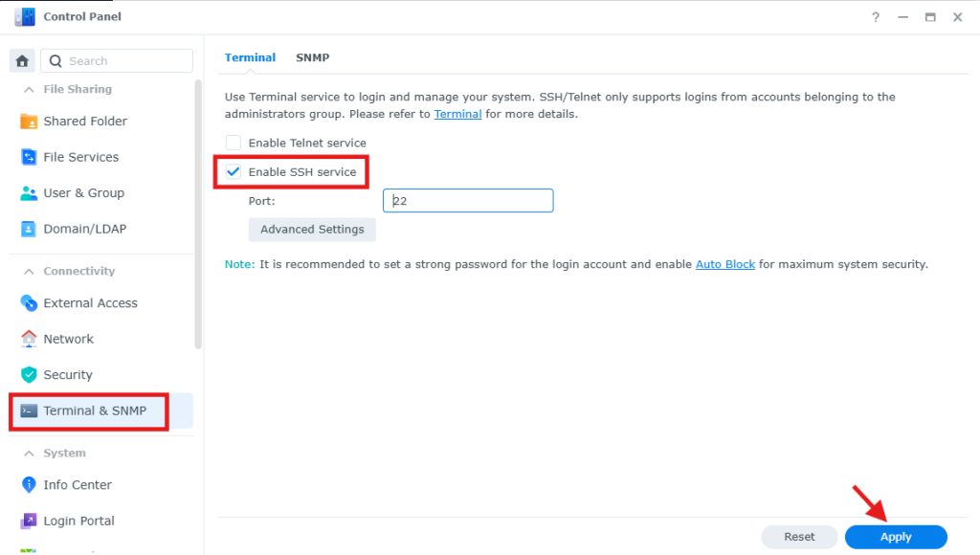Image resolution: width=980 pixels, height=555 pixels.
Task: Collapse the System section chevron
Action: pyautogui.click(x=29, y=454)
